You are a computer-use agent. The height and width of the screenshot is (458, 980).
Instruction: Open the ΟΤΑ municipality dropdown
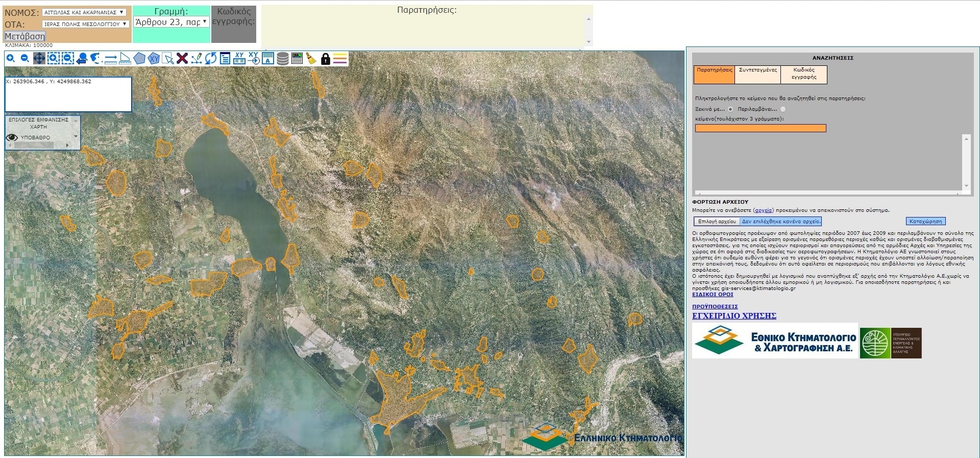(x=85, y=24)
